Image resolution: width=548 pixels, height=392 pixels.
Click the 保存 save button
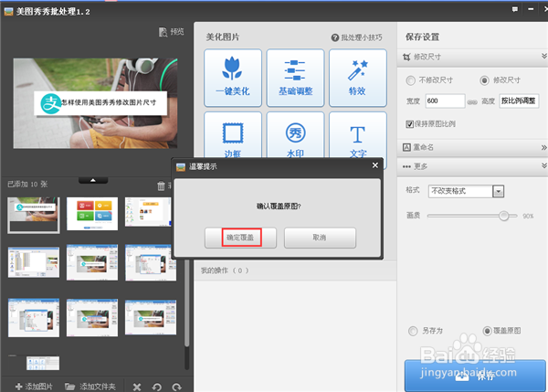475,376
